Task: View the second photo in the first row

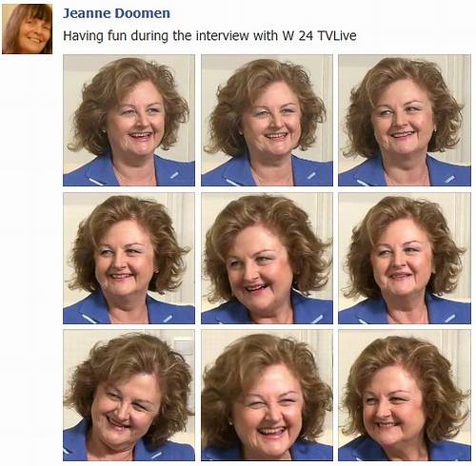Action: pos(267,120)
